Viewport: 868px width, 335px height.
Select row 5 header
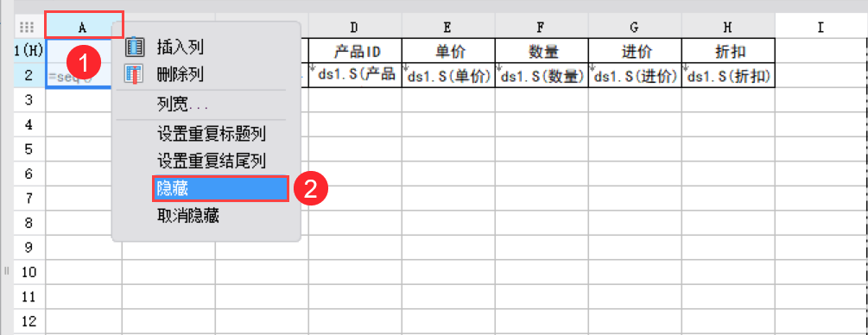pos(29,149)
